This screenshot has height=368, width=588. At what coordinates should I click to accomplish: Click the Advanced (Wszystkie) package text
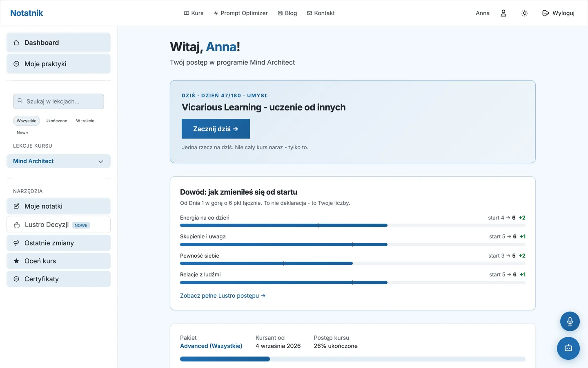(x=211, y=346)
